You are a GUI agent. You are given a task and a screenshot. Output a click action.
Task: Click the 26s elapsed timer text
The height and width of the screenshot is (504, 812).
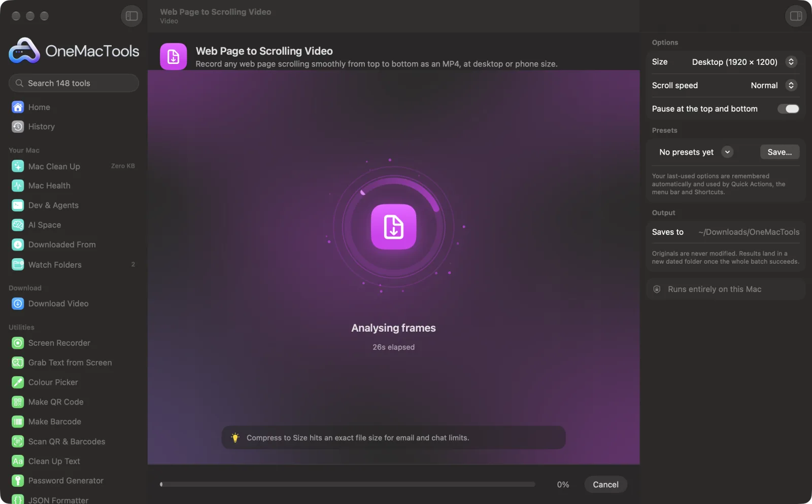pos(393,347)
